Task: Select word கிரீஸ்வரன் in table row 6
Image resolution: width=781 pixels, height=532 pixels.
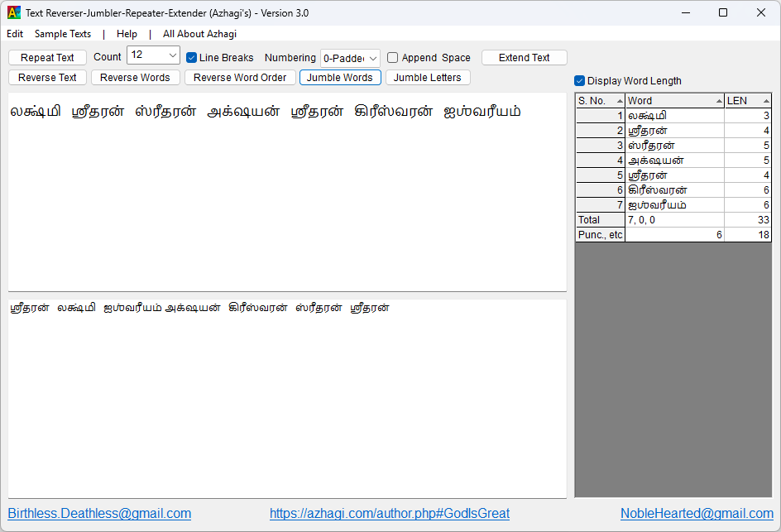Action: [675, 190]
